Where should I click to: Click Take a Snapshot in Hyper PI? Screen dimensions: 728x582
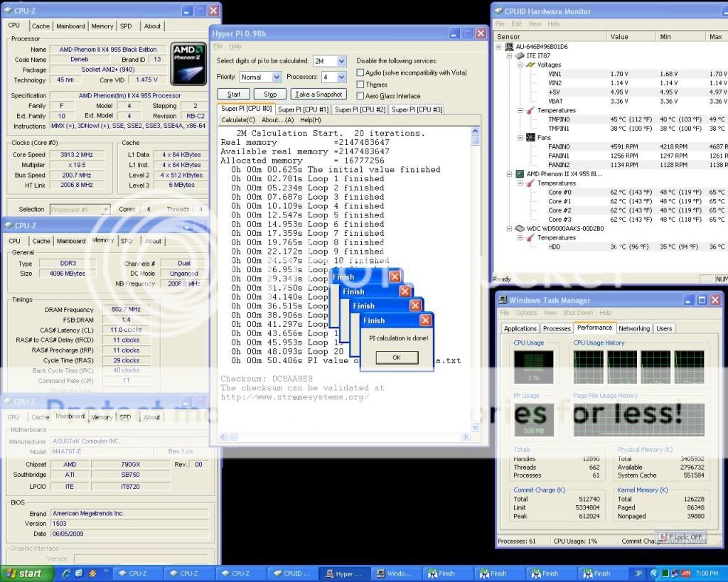pos(318,95)
